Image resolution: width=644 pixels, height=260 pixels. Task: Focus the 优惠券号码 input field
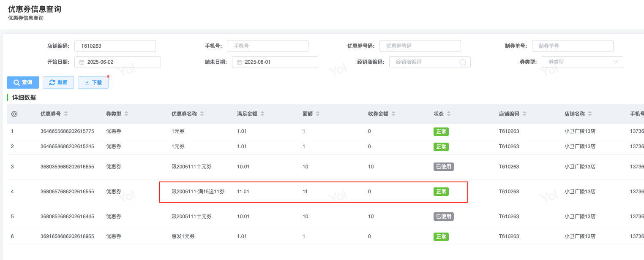pos(420,46)
